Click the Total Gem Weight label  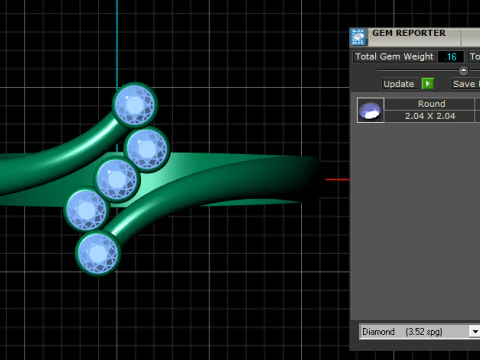(394, 57)
